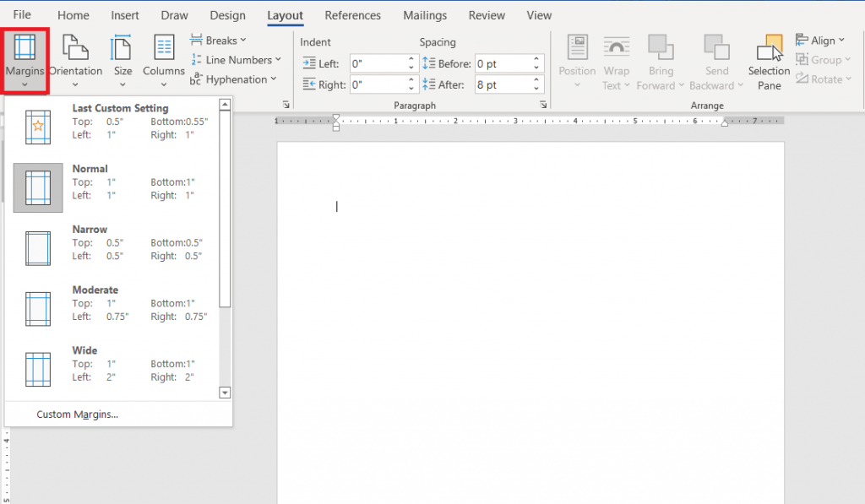Switch to the References tab
865x504 pixels.
pos(352,14)
